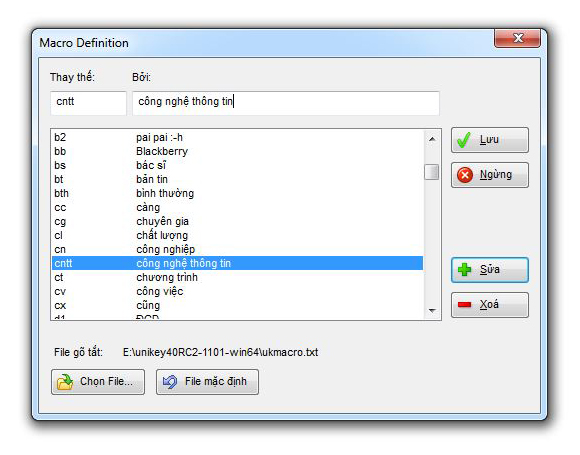Click the Macro Definition title bar text
Screen dimensions: 580x455
84,43
